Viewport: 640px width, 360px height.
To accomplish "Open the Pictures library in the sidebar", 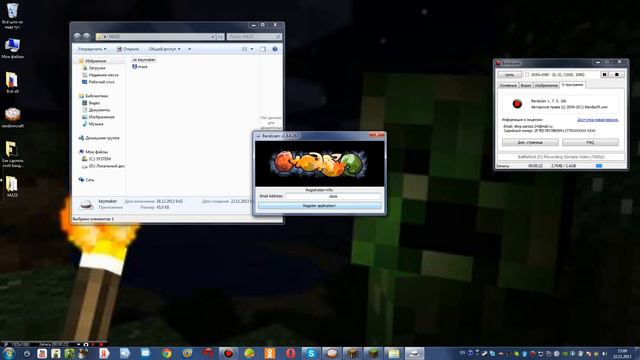I will click(98, 117).
